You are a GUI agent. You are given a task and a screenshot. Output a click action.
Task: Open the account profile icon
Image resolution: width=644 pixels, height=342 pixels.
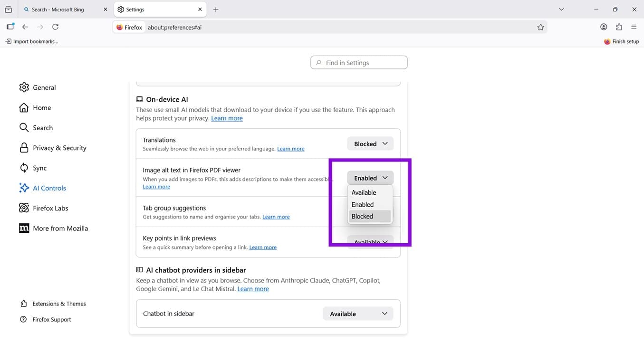pyautogui.click(x=604, y=27)
